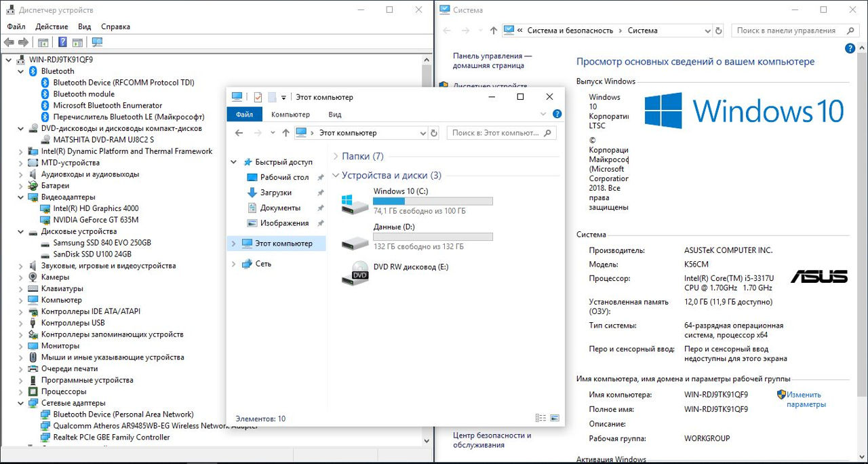Open the Explorer address bar history dropdown
Screen dimensions: 868x464
(x=422, y=133)
